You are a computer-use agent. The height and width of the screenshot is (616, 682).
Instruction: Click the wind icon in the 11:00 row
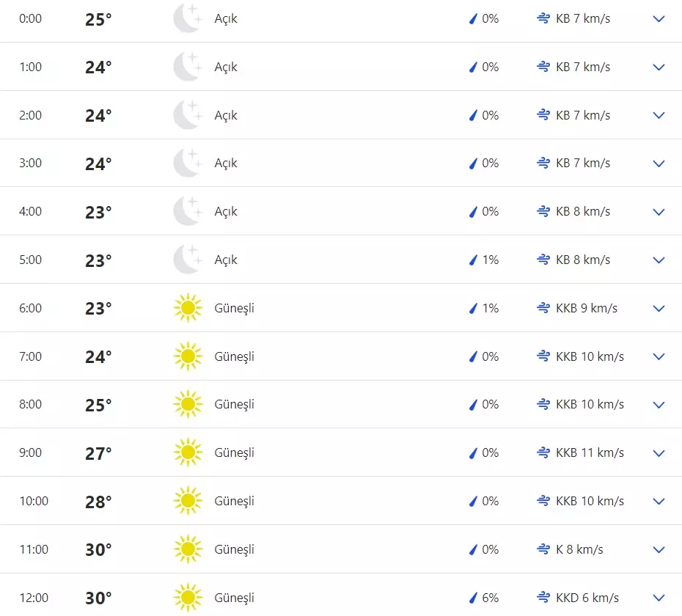tap(543, 549)
